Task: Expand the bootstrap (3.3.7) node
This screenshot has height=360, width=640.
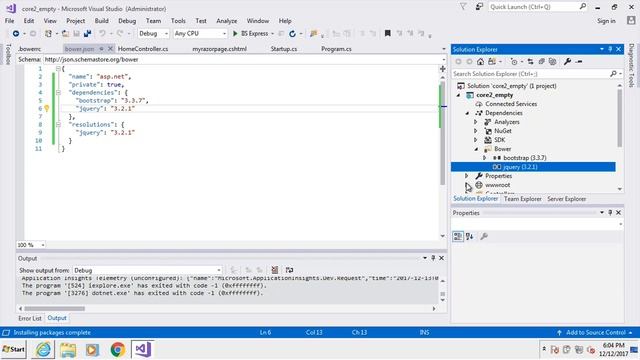Action: click(x=484, y=158)
